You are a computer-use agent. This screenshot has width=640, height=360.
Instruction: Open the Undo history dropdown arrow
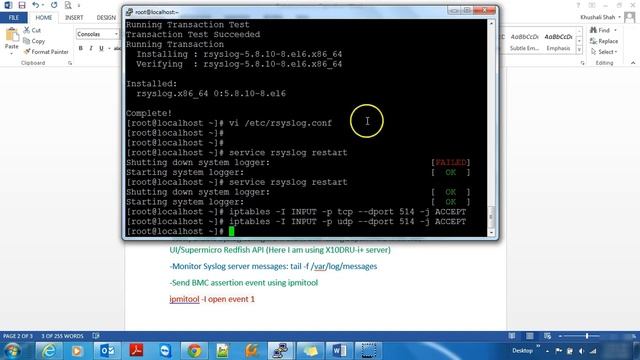43,5
